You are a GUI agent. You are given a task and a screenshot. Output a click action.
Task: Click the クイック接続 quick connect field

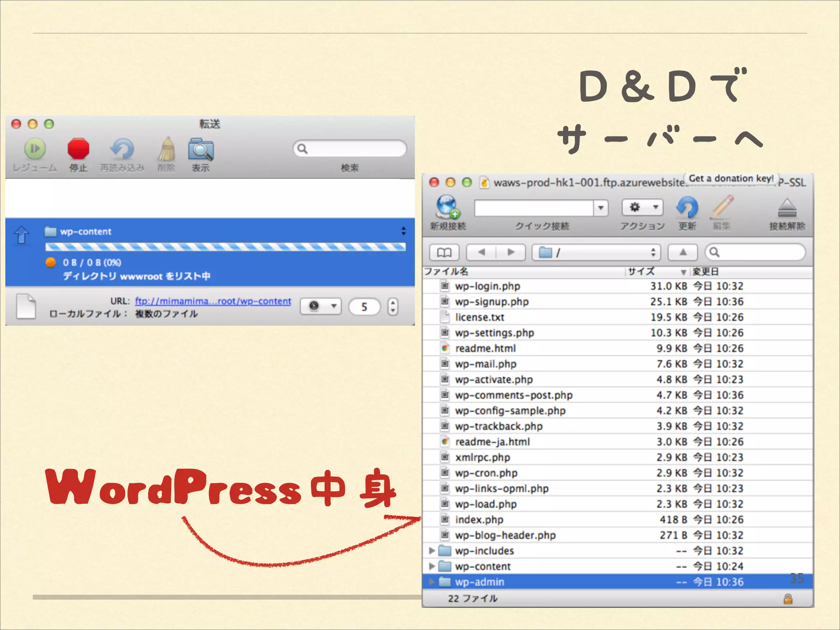[x=534, y=208]
